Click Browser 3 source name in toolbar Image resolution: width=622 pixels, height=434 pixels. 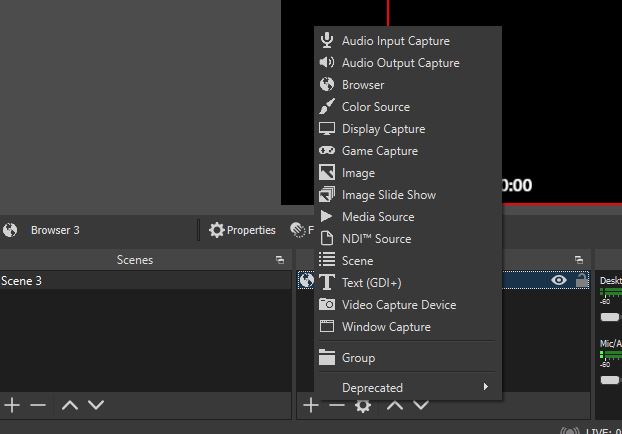55,230
